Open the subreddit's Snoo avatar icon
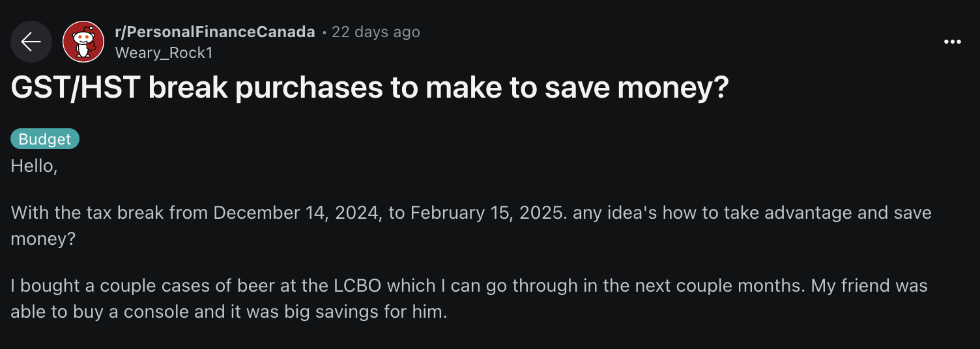This screenshot has height=349, width=980. pyautogui.click(x=83, y=42)
